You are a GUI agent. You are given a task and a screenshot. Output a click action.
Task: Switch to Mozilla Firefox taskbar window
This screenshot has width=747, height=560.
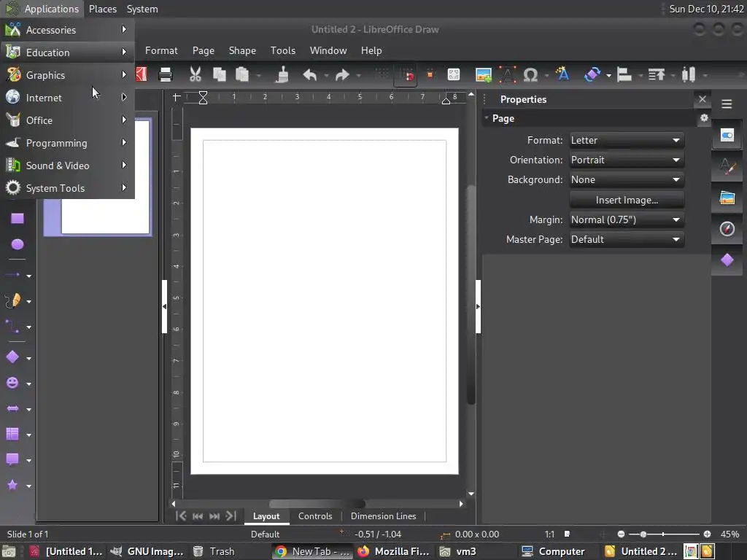[394, 551]
